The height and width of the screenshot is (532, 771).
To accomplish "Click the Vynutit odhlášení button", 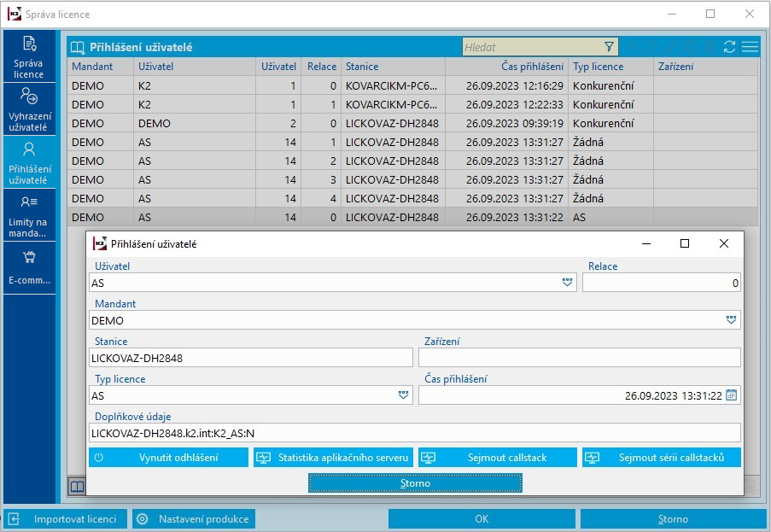I will click(168, 457).
